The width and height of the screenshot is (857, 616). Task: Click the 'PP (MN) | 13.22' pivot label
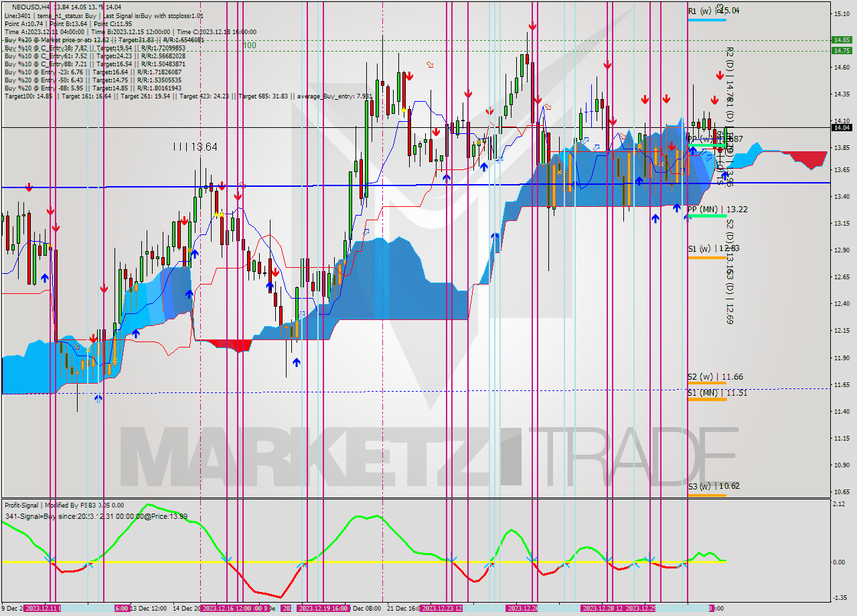pos(717,210)
